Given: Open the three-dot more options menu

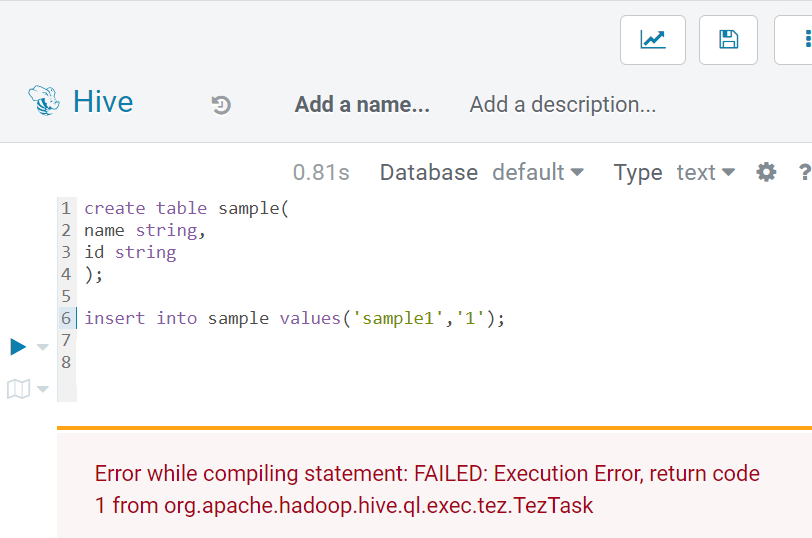Looking at the screenshot, I should [x=802, y=40].
